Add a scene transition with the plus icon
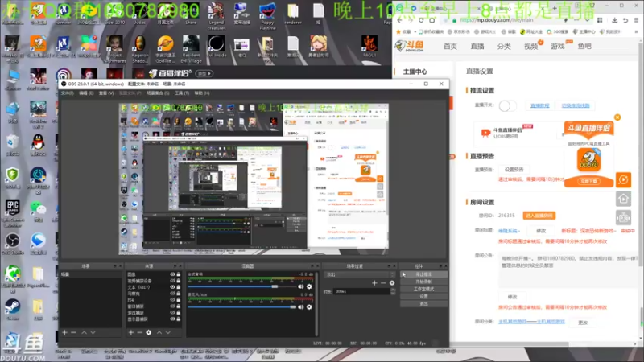The height and width of the screenshot is (362, 644). (x=374, y=283)
